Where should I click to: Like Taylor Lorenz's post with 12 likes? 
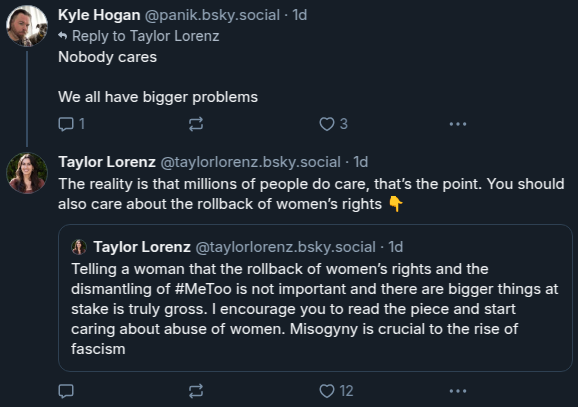pos(336,391)
